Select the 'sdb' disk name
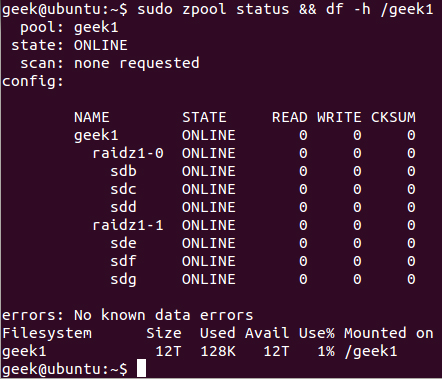This screenshot has height=379, width=442. [x=123, y=171]
